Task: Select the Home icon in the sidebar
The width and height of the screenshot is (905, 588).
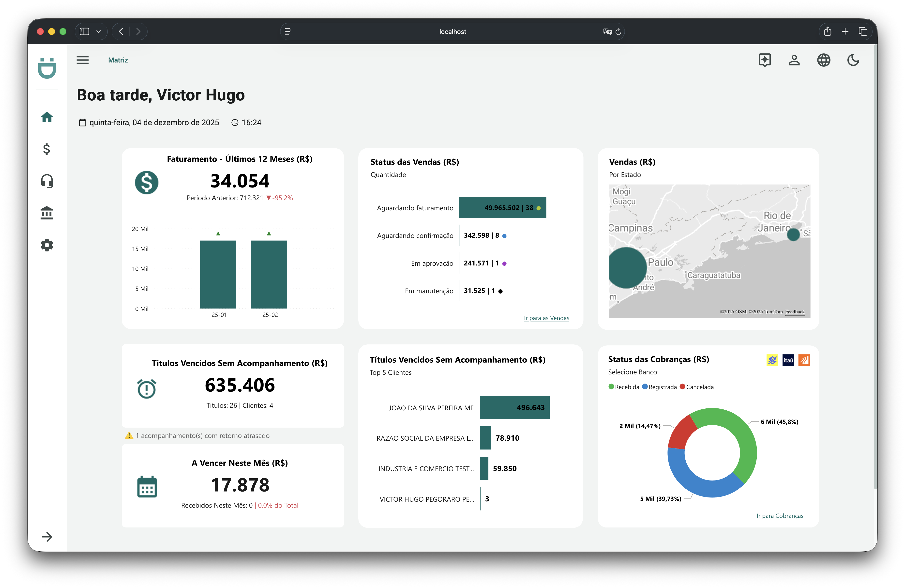Action: (x=47, y=117)
